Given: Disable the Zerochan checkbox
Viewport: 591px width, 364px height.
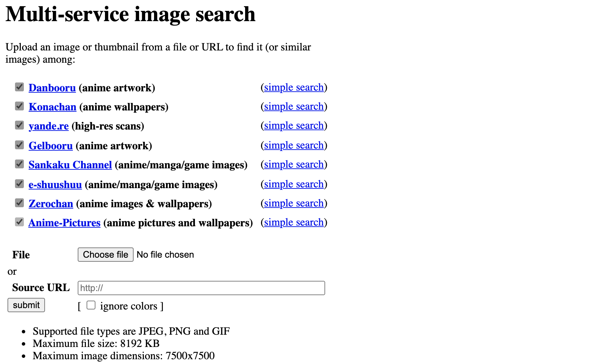Looking at the screenshot, I should point(19,203).
